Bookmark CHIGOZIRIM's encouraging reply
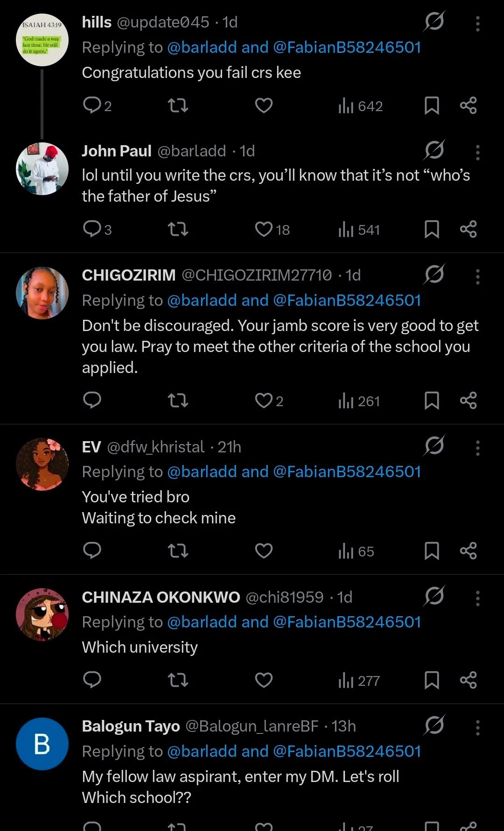Viewport: 504px width, 831px height. (432, 401)
